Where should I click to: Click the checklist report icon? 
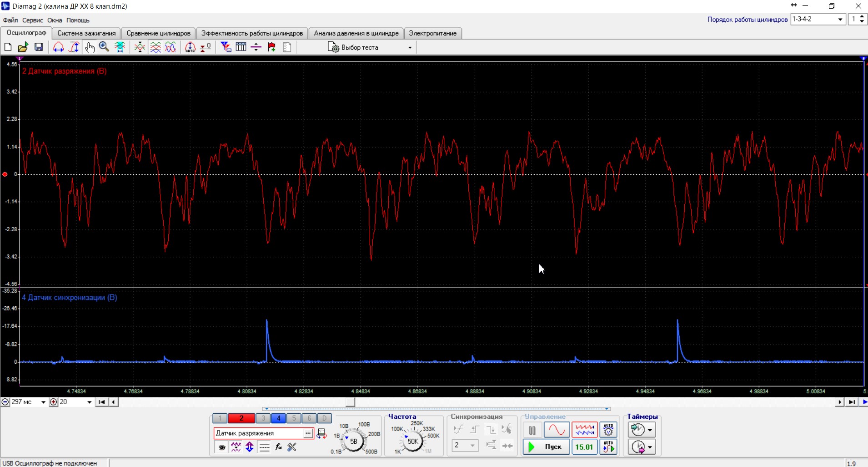pyautogui.click(x=287, y=47)
